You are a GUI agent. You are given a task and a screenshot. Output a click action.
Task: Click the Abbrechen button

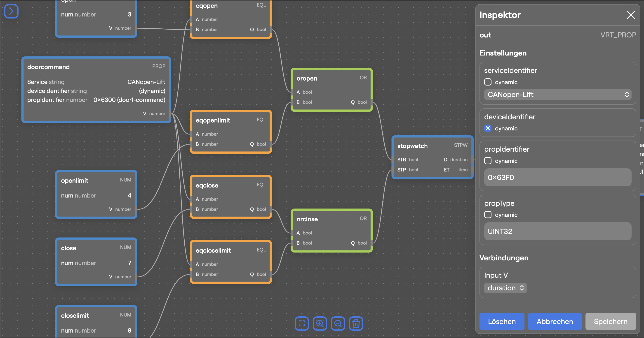555,321
